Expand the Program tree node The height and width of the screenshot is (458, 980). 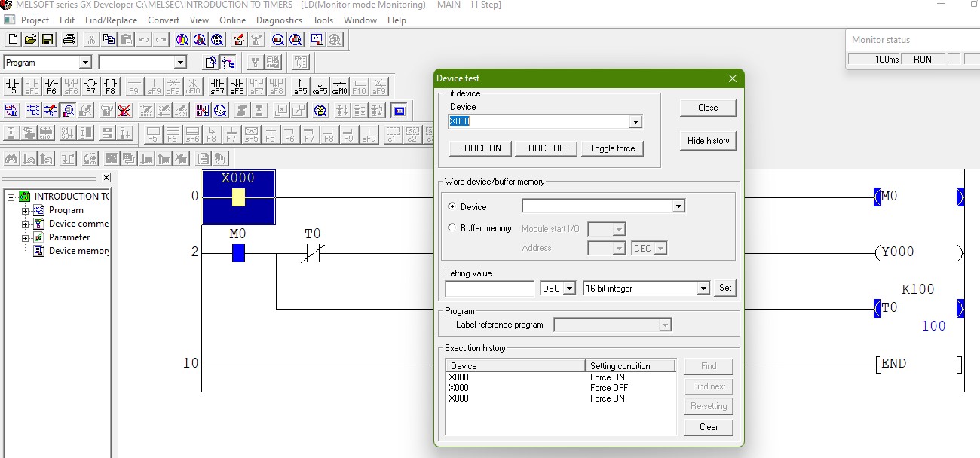[x=25, y=210]
